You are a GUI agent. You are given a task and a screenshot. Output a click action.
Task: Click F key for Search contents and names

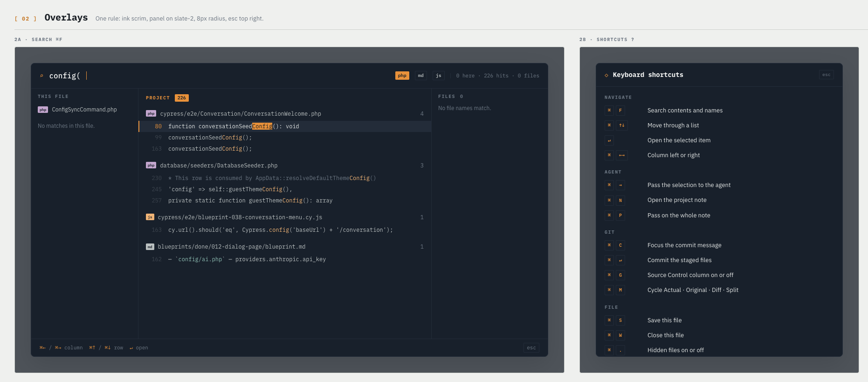tap(620, 111)
